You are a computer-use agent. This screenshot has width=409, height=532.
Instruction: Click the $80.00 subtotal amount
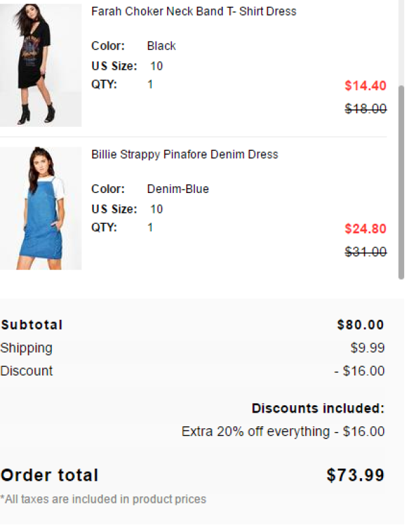(x=361, y=325)
